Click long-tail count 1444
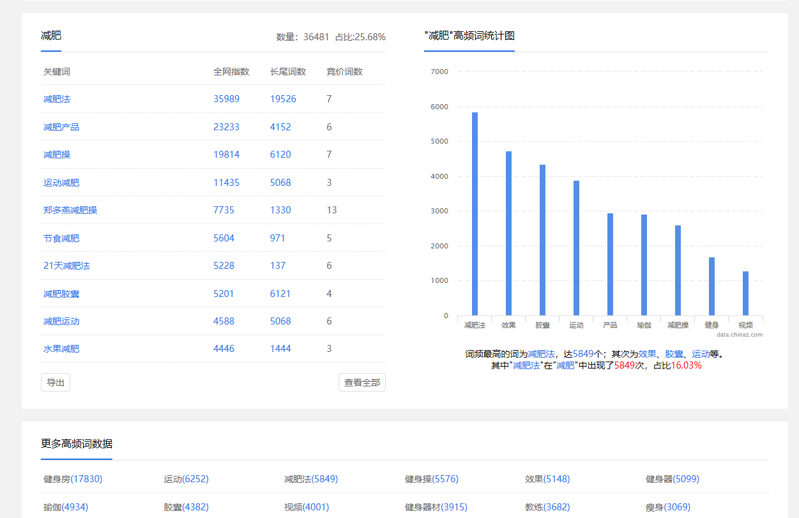Viewport: 799px width, 518px height. pos(280,349)
